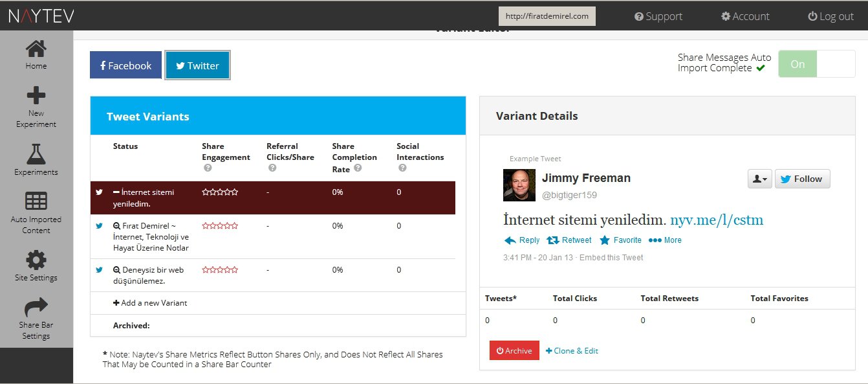Image resolution: width=868 pixels, height=384 pixels.
Task: Click the Clone & Edit link
Action: pyautogui.click(x=572, y=351)
